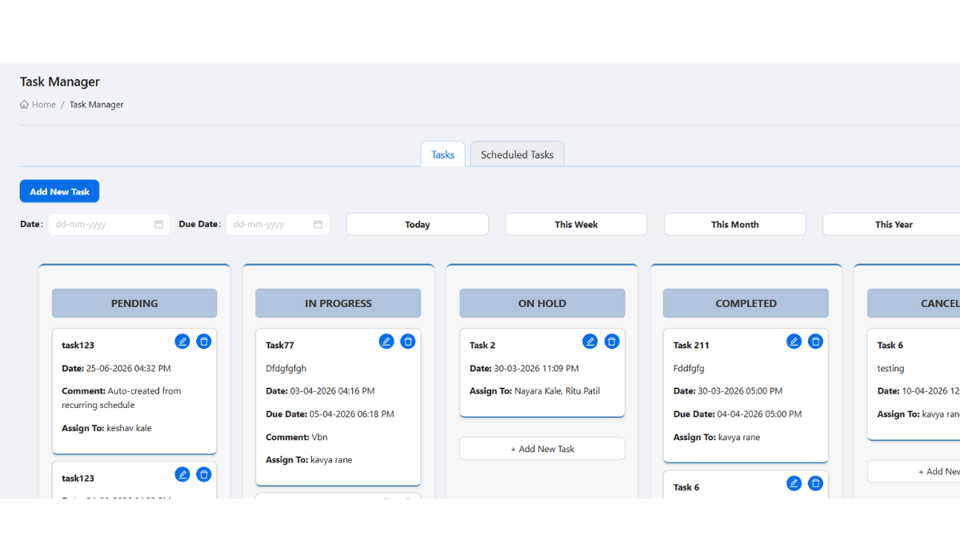The width and height of the screenshot is (960, 560).
Task: Edit Task 2 in On Hold column
Action: coord(590,342)
